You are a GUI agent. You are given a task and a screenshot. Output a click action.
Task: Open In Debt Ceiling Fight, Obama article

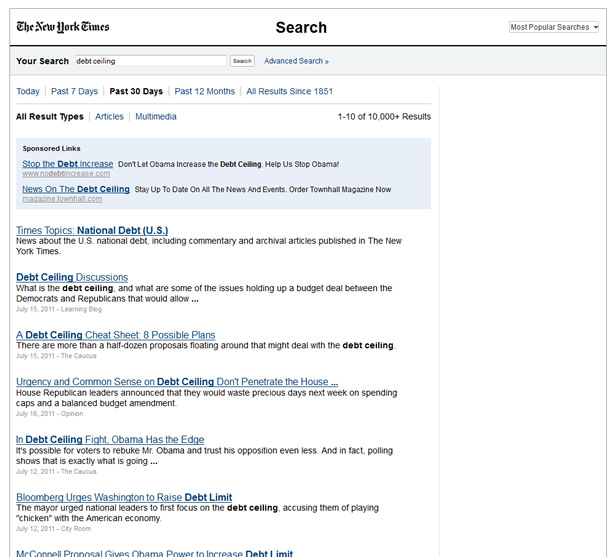pyautogui.click(x=110, y=439)
